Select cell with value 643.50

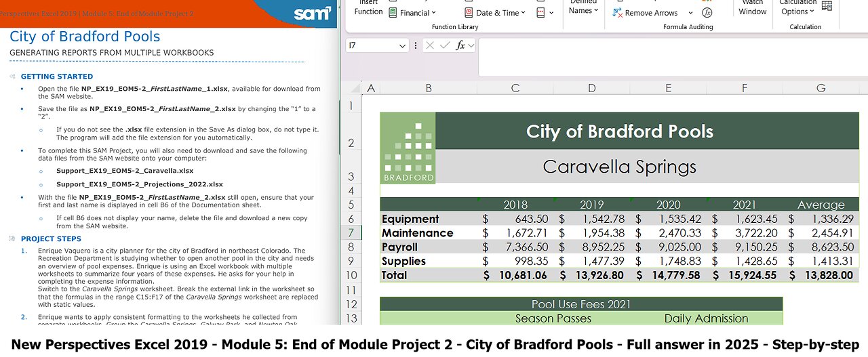pos(515,219)
